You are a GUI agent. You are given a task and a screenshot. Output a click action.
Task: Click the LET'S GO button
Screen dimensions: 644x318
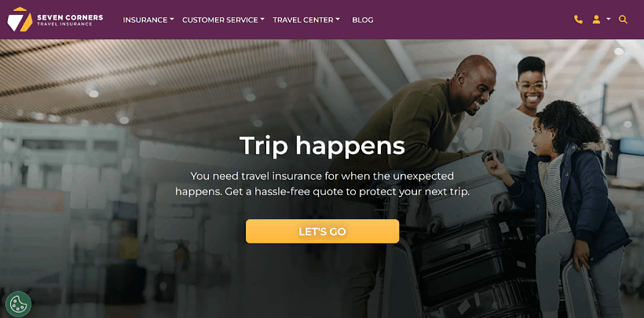(x=323, y=232)
